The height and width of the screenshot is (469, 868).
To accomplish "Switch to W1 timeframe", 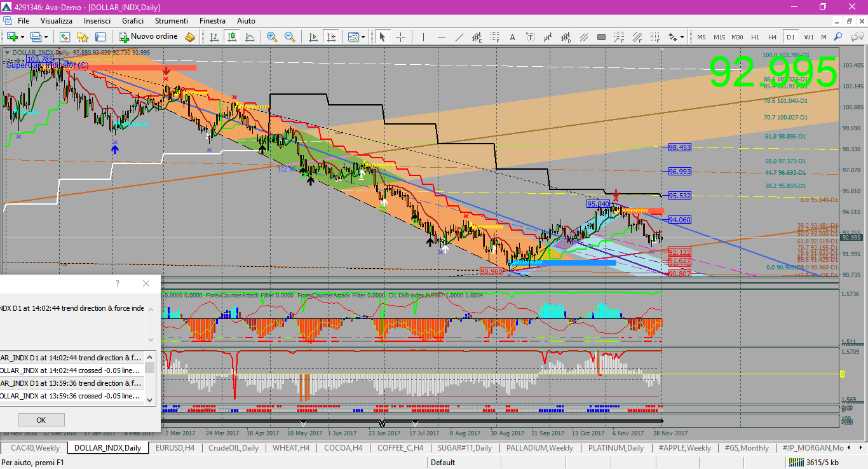I will point(809,37).
